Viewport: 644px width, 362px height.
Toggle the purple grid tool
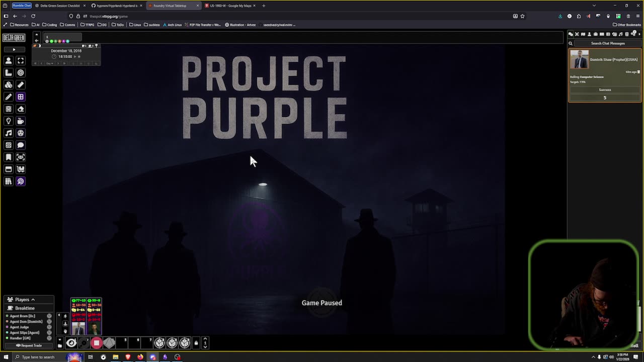tap(21, 97)
